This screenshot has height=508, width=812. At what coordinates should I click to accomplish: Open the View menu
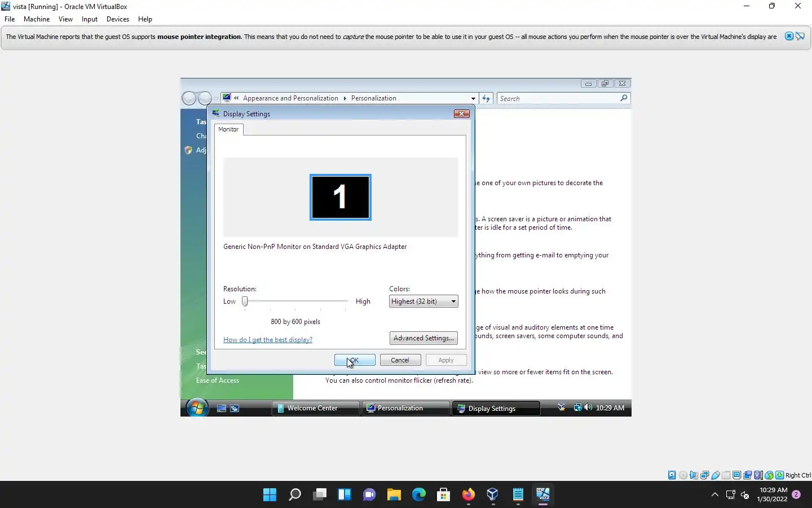tap(65, 19)
